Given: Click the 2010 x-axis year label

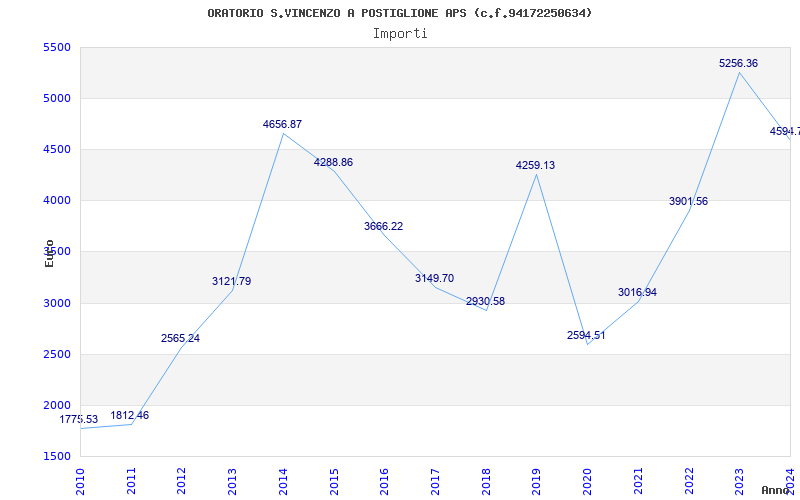Looking at the screenshot, I should click(80, 481).
